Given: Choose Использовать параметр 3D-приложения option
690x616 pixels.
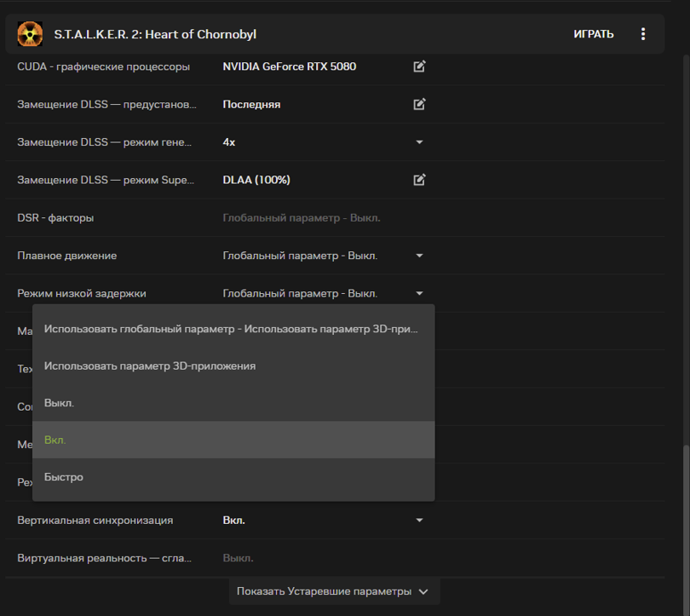Looking at the screenshot, I should click(x=150, y=366).
